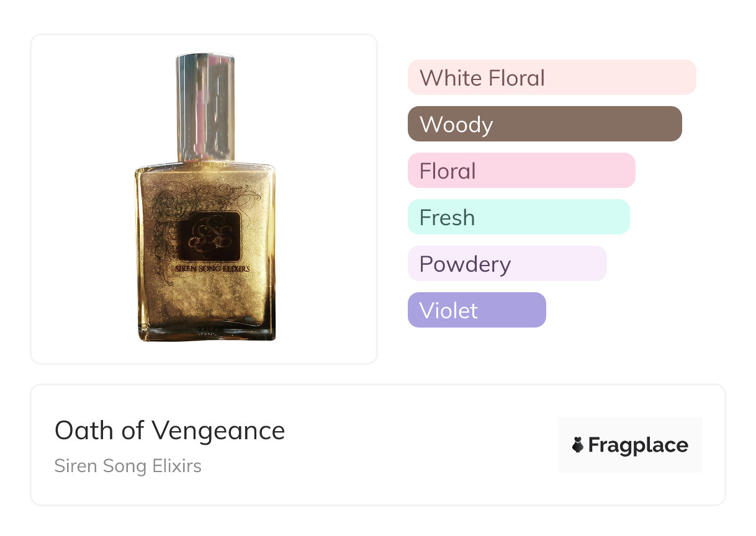Select the brown Woody accord bar
756x536 pixels.
[544, 124]
